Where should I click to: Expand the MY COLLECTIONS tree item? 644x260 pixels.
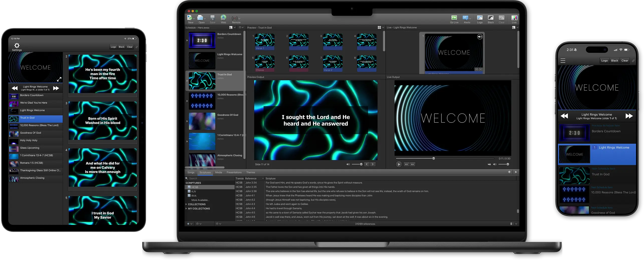[x=186, y=209]
